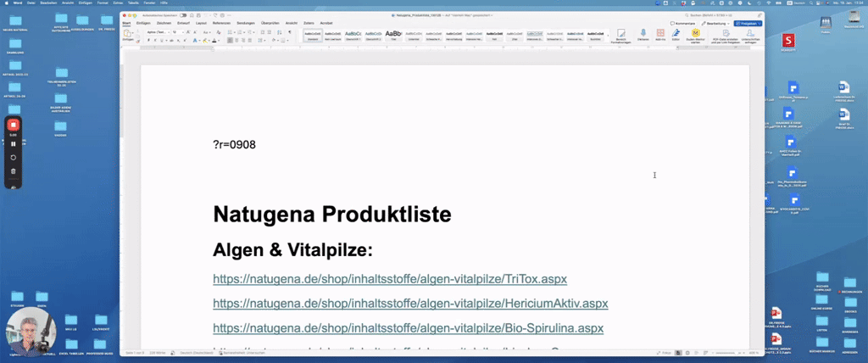Stop the screen recording red button
The image size is (868, 363).
tap(14, 125)
